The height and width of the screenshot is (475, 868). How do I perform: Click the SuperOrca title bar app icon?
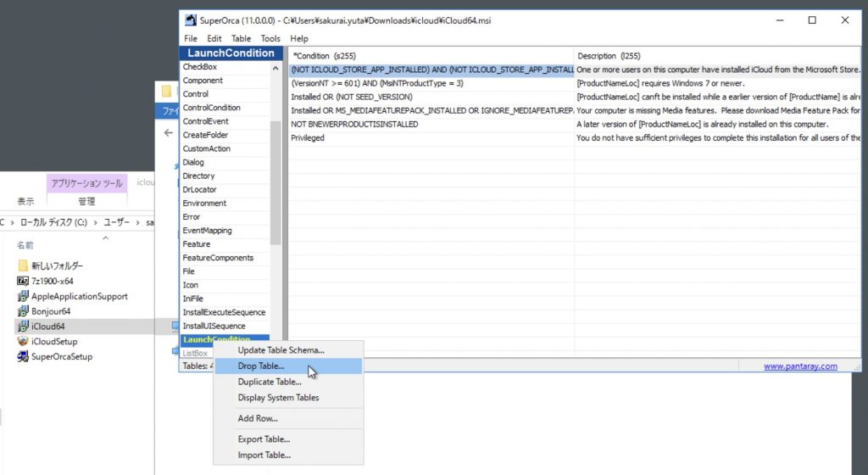click(x=191, y=20)
